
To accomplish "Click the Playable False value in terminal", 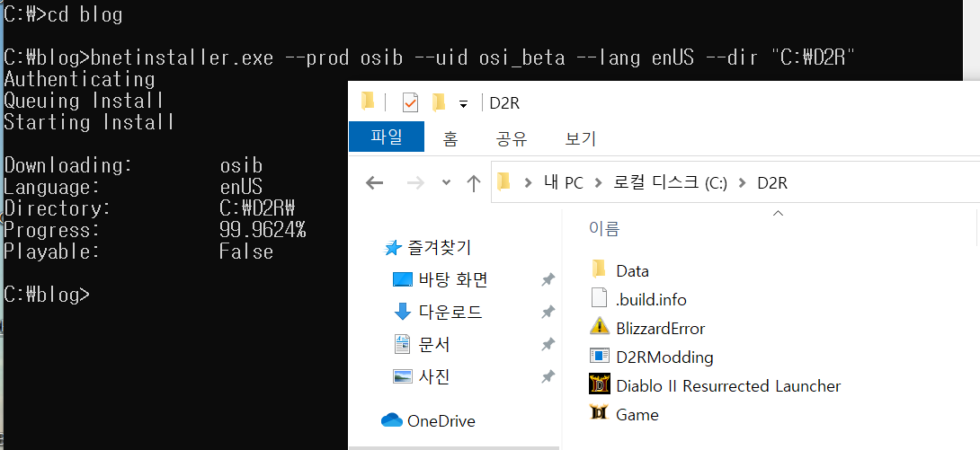I will (246, 251).
